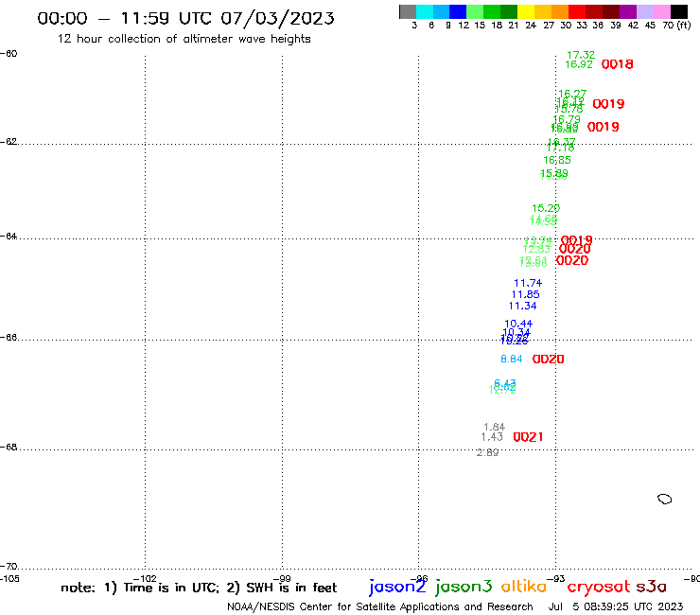This screenshot has width=700, height=615.
Task: Click light blue wave height 8.84
Action: (512, 359)
